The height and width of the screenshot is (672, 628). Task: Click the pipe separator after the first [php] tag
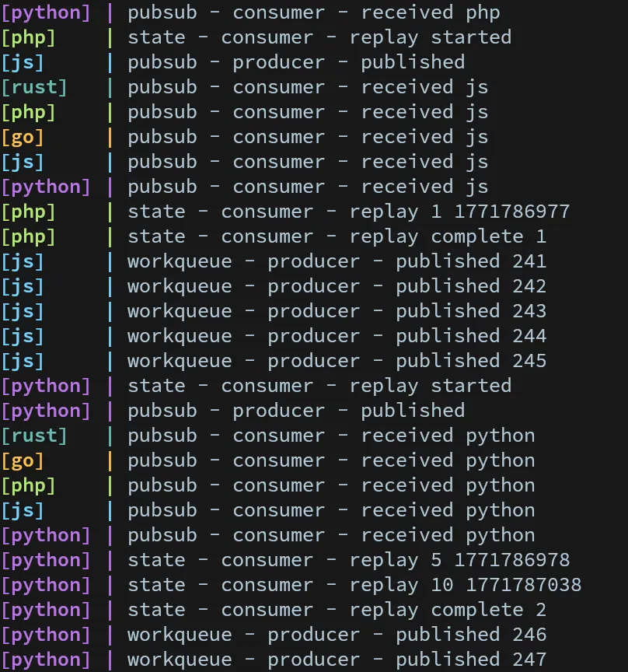tap(109, 37)
